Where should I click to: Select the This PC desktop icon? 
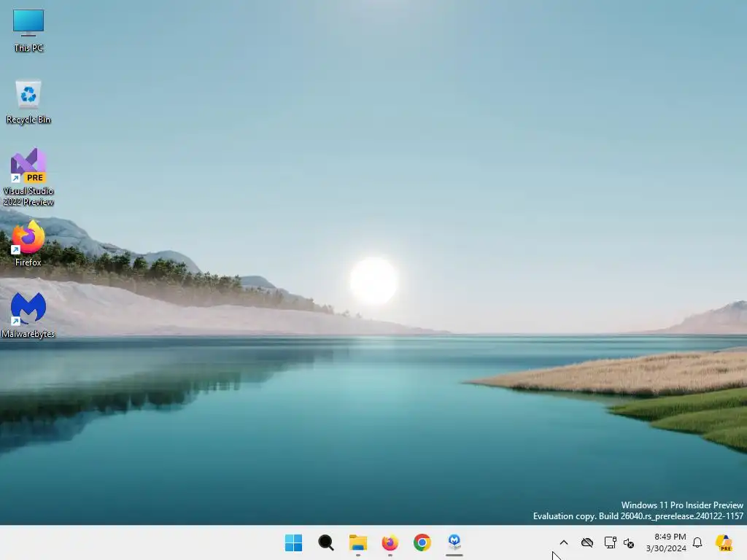click(28, 31)
